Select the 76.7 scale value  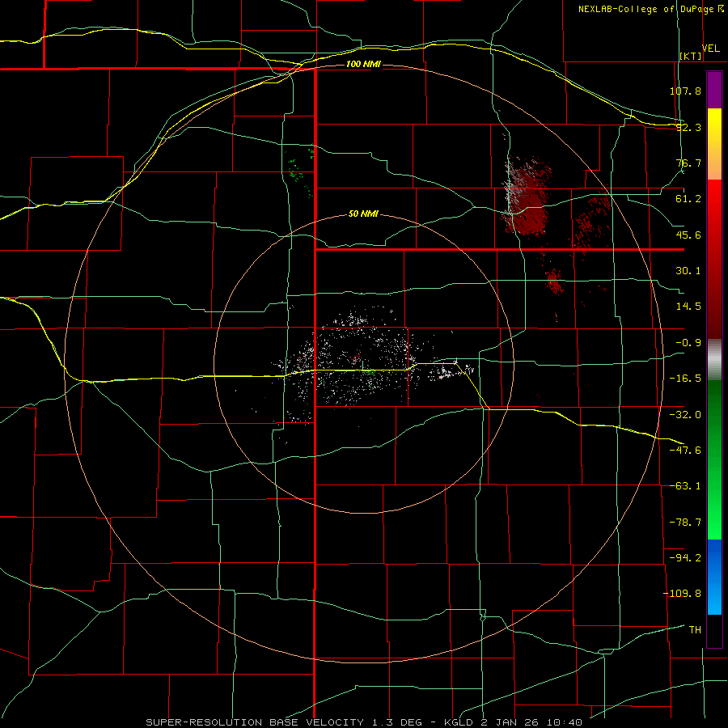point(688,163)
